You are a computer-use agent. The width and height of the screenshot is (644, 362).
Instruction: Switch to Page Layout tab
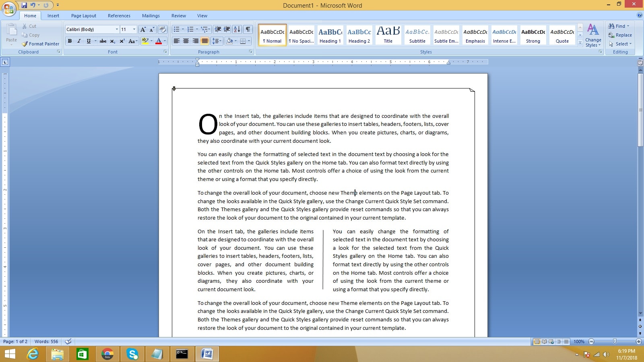pyautogui.click(x=84, y=16)
